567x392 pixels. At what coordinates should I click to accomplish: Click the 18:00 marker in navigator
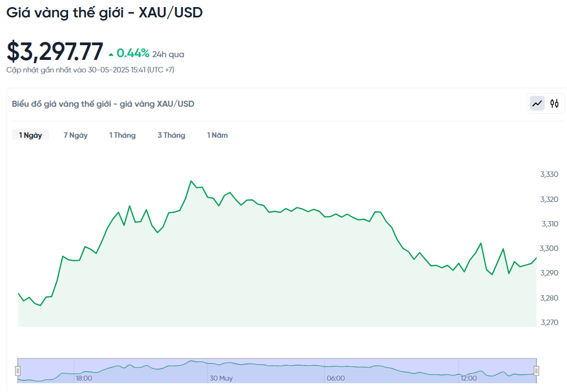[84, 378]
